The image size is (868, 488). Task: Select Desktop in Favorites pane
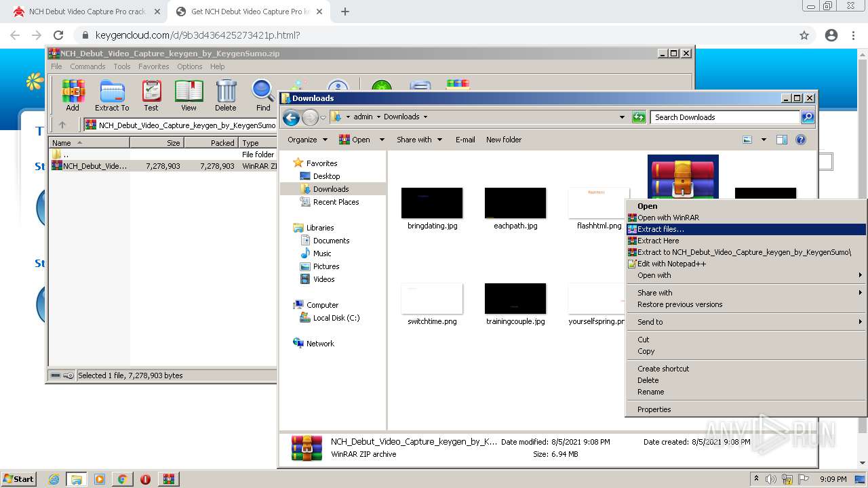tap(326, 176)
